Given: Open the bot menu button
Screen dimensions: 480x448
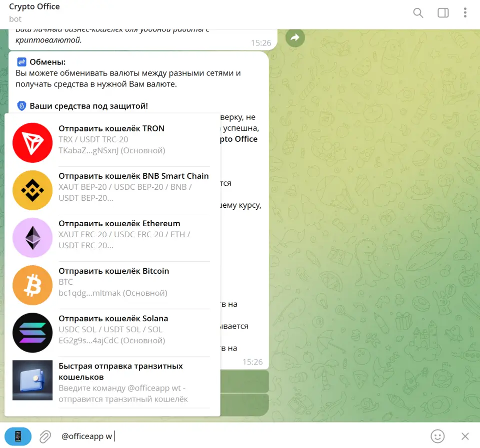Looking at the screenshot, I should [18, 437].
